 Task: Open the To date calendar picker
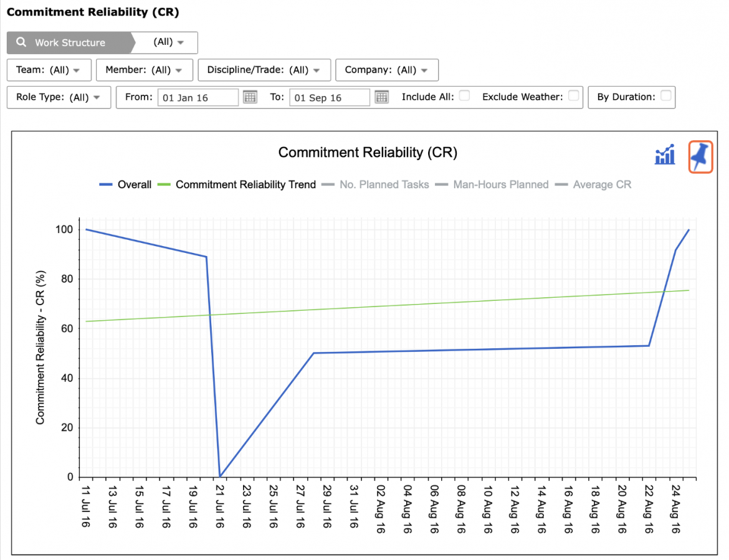382,97
